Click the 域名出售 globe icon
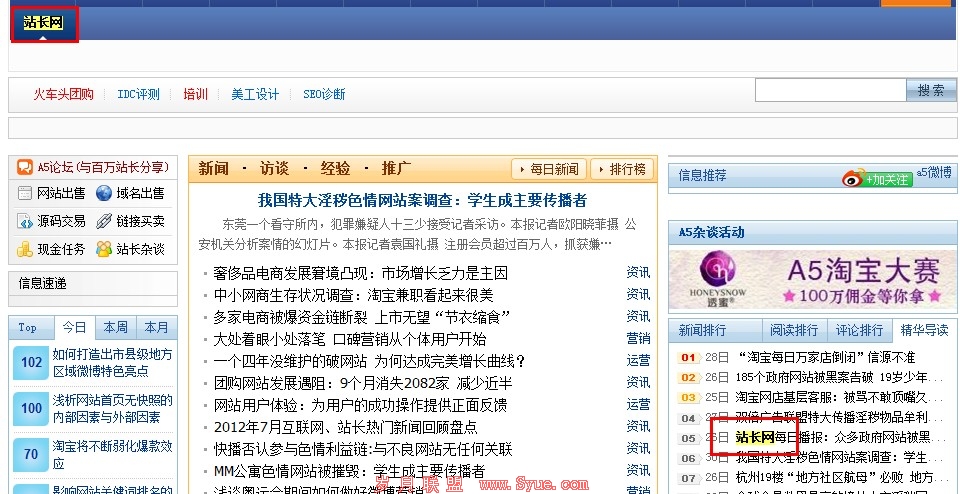The height and width of the screenshot is (494, 960). coord(103,194)
